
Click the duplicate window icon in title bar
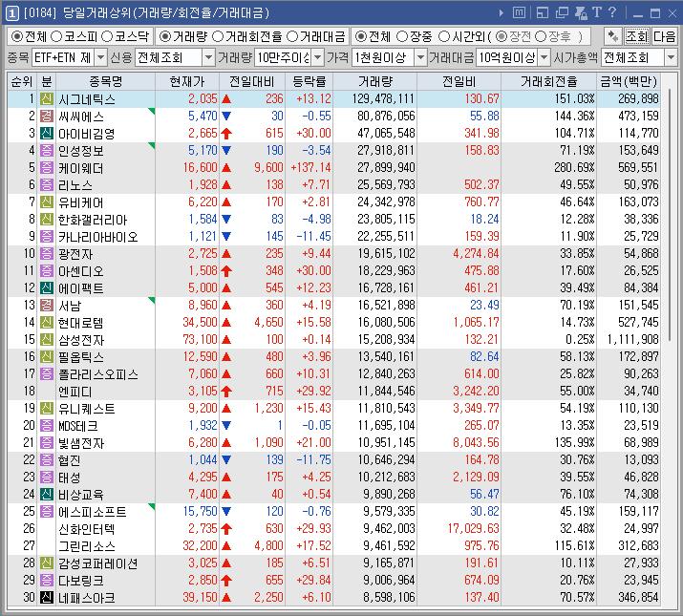point(562,13)
